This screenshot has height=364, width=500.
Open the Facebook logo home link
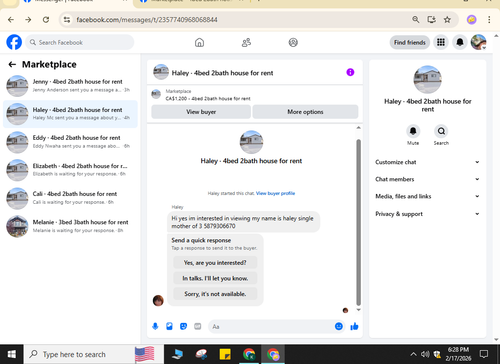pyautogui.click(x=14, y=42)
